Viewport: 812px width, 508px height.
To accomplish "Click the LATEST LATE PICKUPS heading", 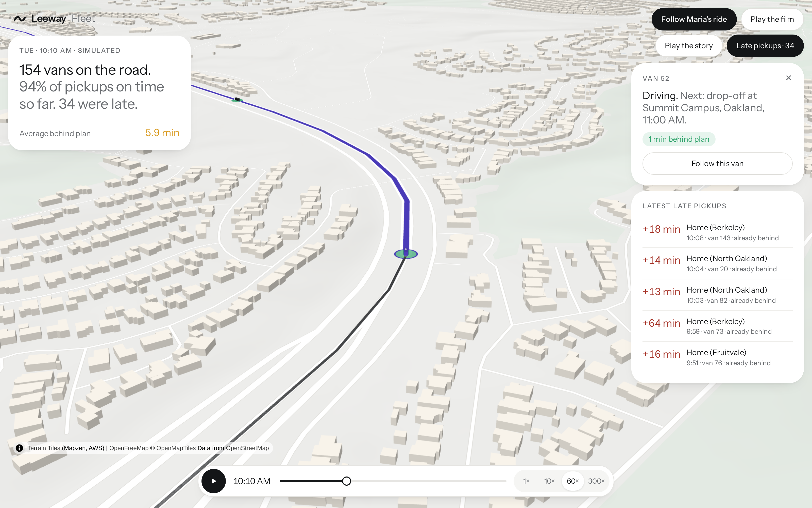I will click(684, 206).
